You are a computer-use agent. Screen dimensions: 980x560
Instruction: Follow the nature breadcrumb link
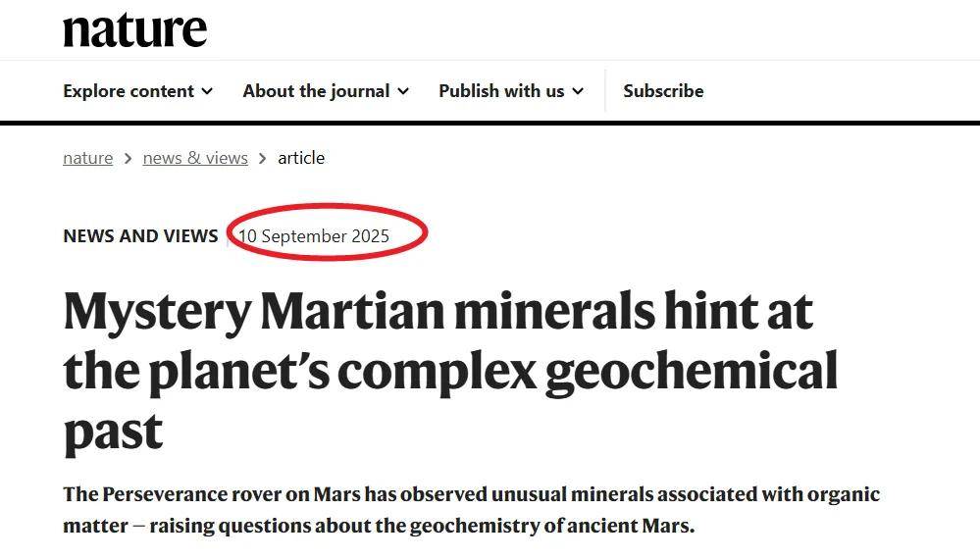[87, 158]
